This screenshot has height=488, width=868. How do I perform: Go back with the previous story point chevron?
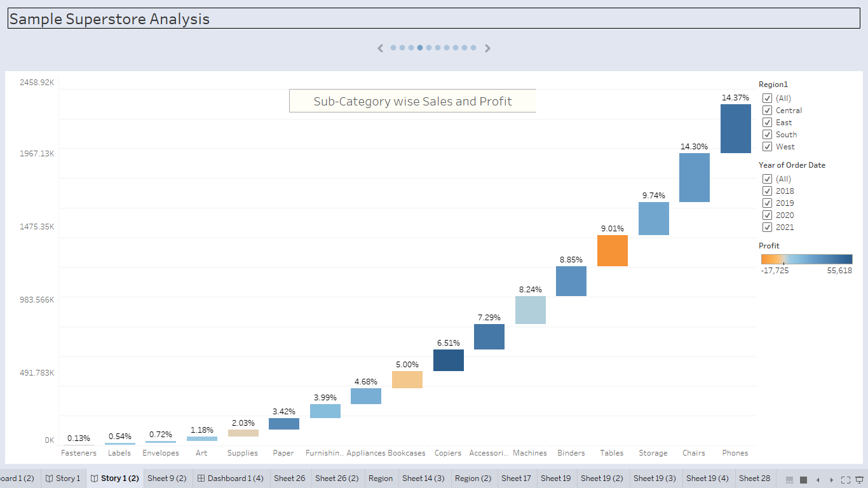pos(380,48)
